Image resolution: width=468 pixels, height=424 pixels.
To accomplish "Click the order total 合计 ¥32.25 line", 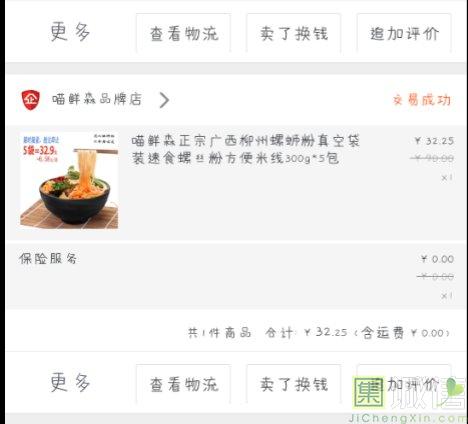I will tap(318, 332).
